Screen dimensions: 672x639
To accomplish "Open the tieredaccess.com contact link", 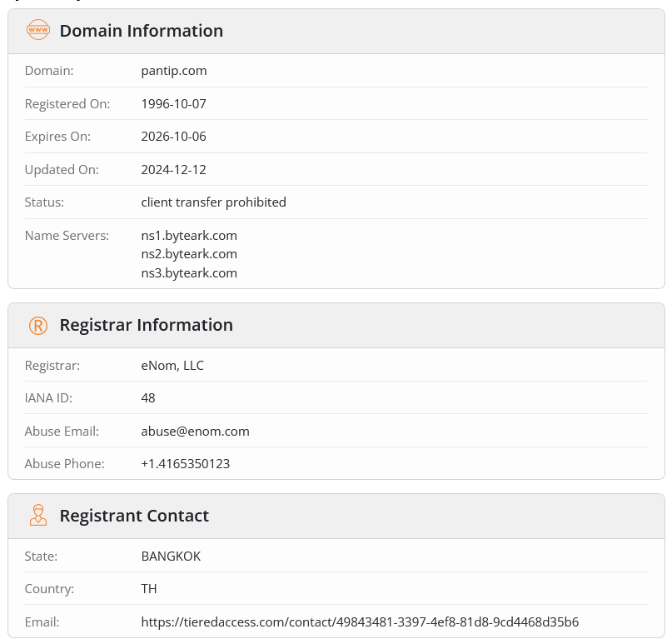I will click(360, 622).
